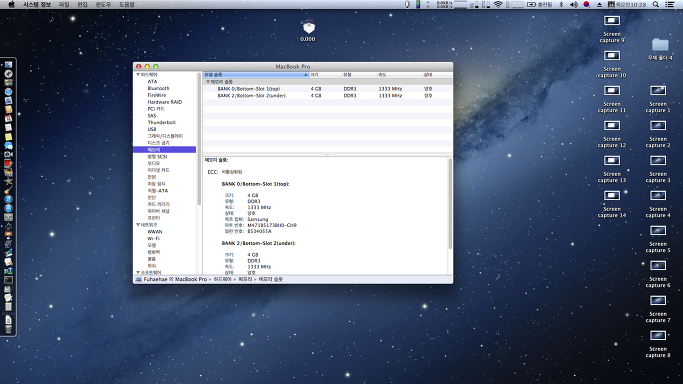Click the battery status icon in menu bar
The image size is (683, 384).
(x=531, y=4)
